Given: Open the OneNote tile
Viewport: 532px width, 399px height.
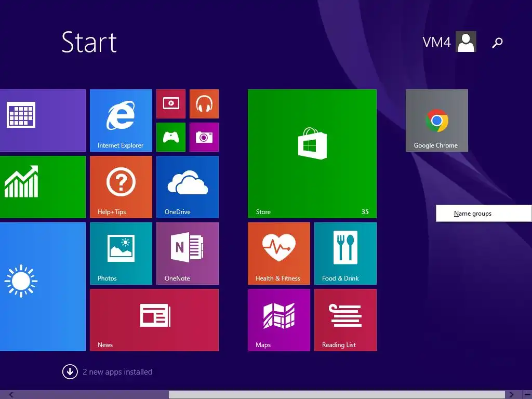Looking at the screenshot, I should point(187,254).
